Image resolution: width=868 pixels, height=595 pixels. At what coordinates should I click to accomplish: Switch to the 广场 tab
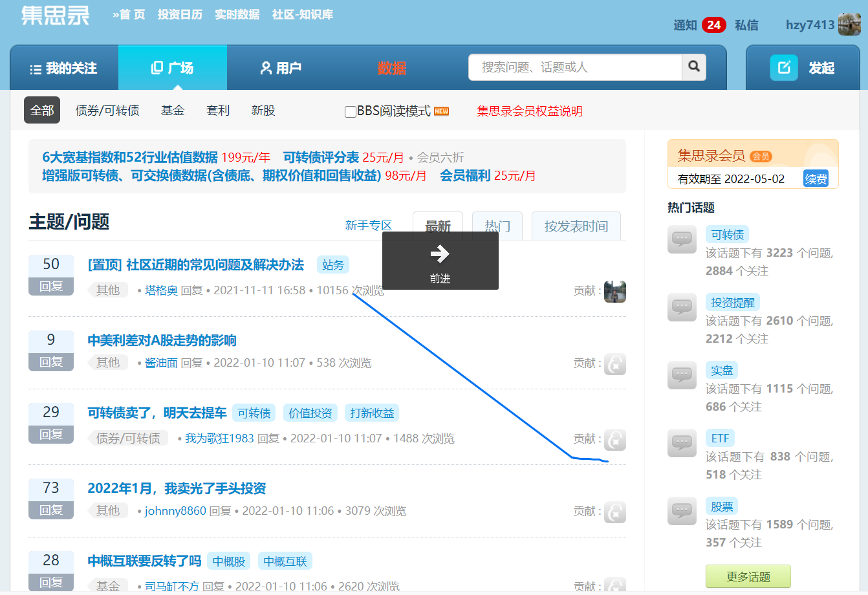click(173, 68)
